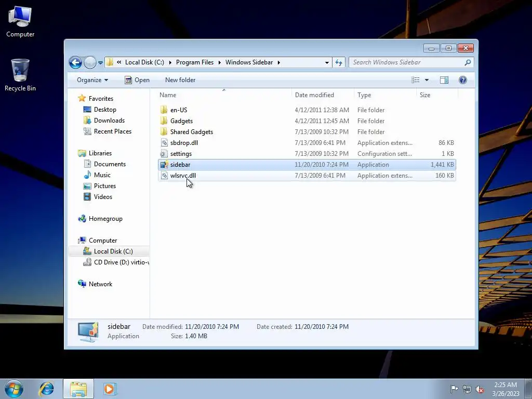532x399 pixels.
Task: Click the Back navigation arrow
Action: click(75, 62)
